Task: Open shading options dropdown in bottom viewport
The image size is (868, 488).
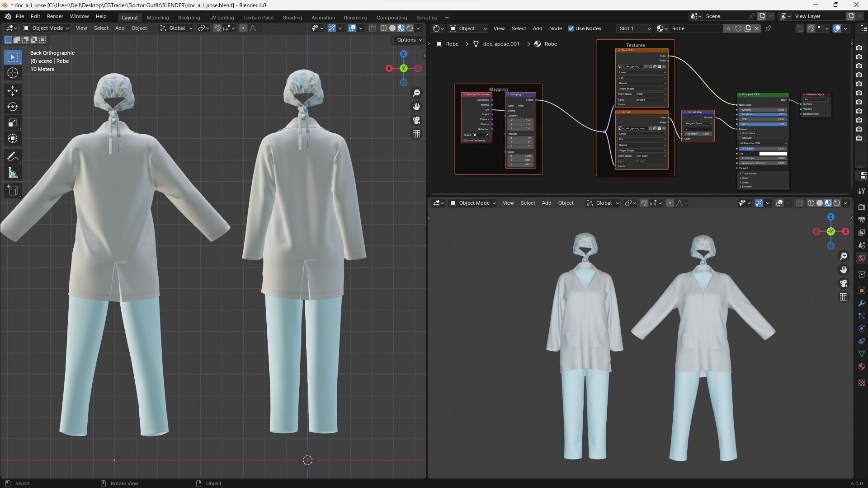Action: pos(845,203)
